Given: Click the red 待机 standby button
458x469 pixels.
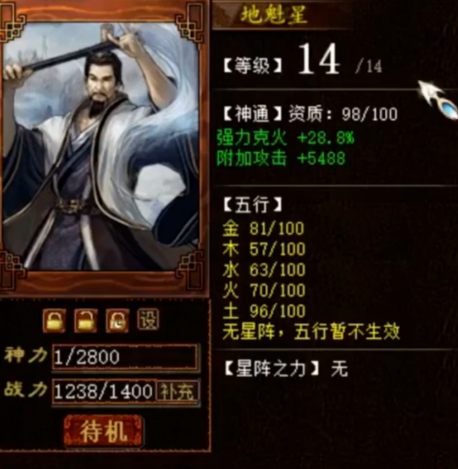Looking at the screenshot, I should pyautogui.click(x=103, y=431).
